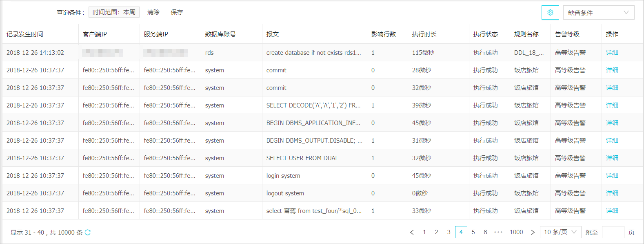
Task: Open 详细 for the create database row
Action: [x=612, y=53]
